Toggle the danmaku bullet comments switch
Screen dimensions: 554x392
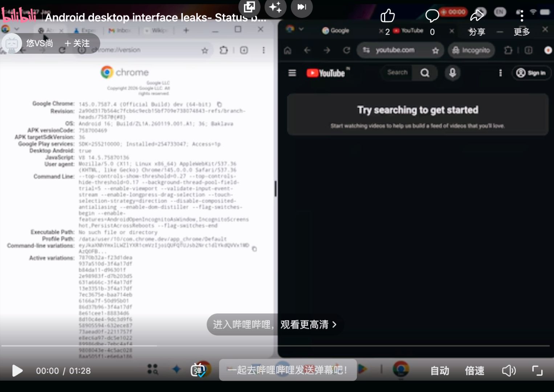(198, 370)
